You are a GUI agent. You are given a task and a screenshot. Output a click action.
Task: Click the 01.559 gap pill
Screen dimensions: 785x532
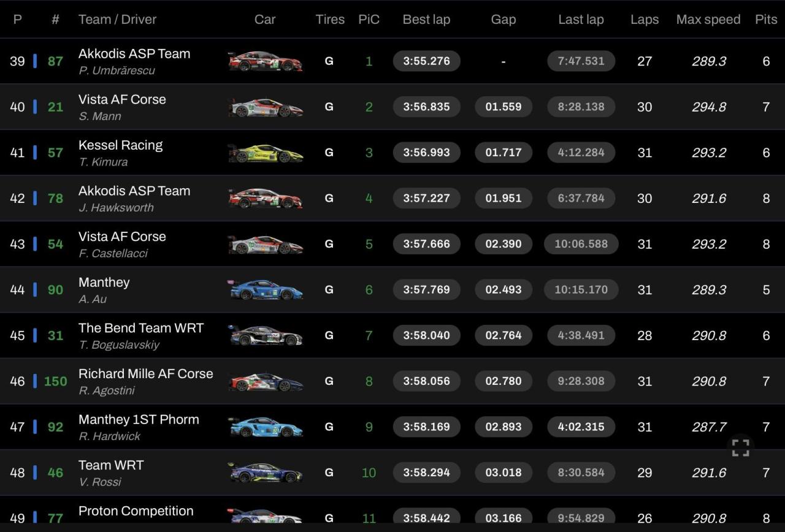(503, 107)
